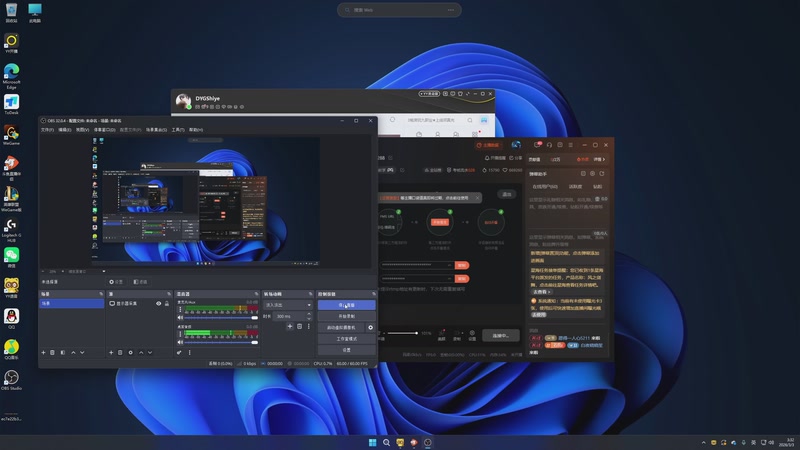800x450 pixels.
Task: Open the first audio track's options menu
Action: [x=180, y=310]
